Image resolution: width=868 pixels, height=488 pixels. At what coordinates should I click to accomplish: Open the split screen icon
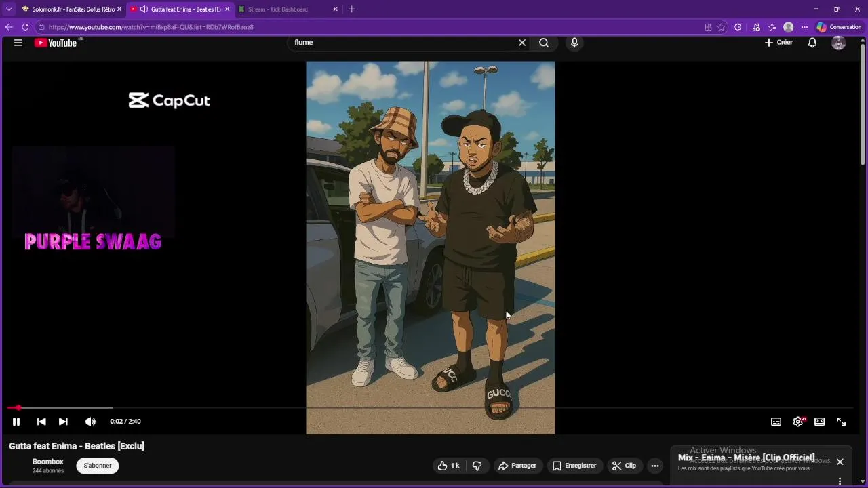(708, 27)
